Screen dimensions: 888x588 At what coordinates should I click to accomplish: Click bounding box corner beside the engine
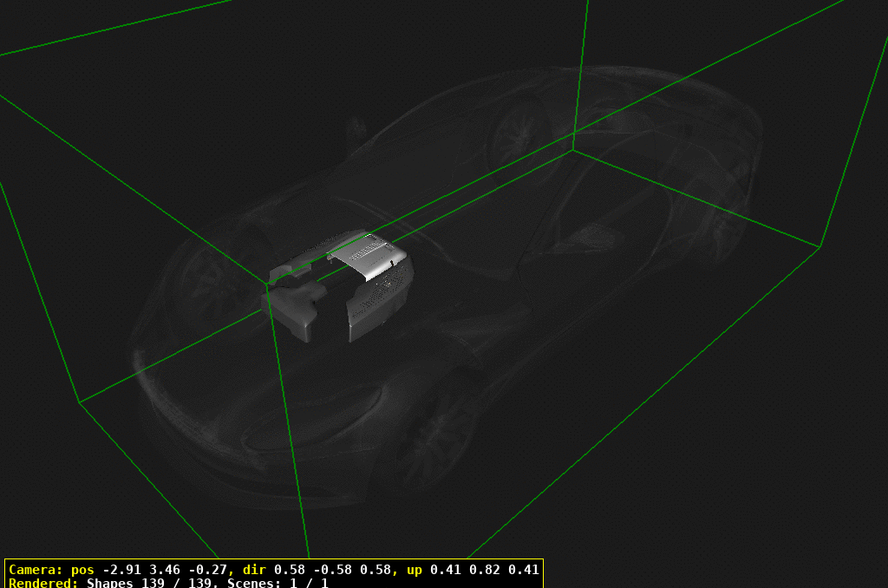pyautogui.click(x=266, y=284)
